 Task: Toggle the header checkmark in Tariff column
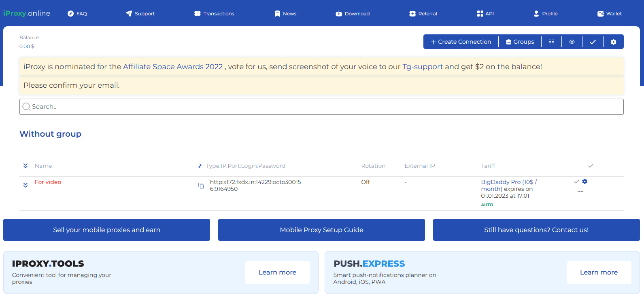click(x=591, y=166)
